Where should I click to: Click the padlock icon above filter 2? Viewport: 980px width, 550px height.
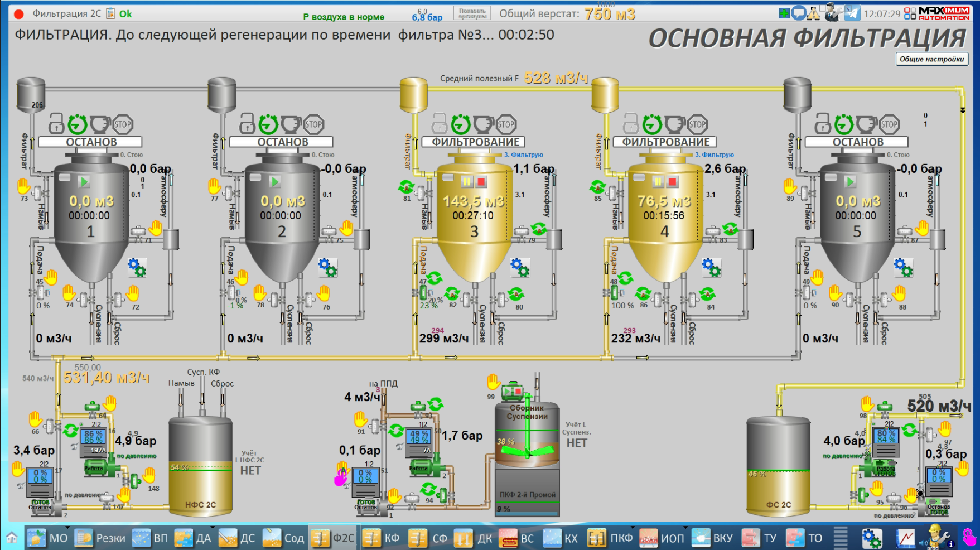click(247, 124)
